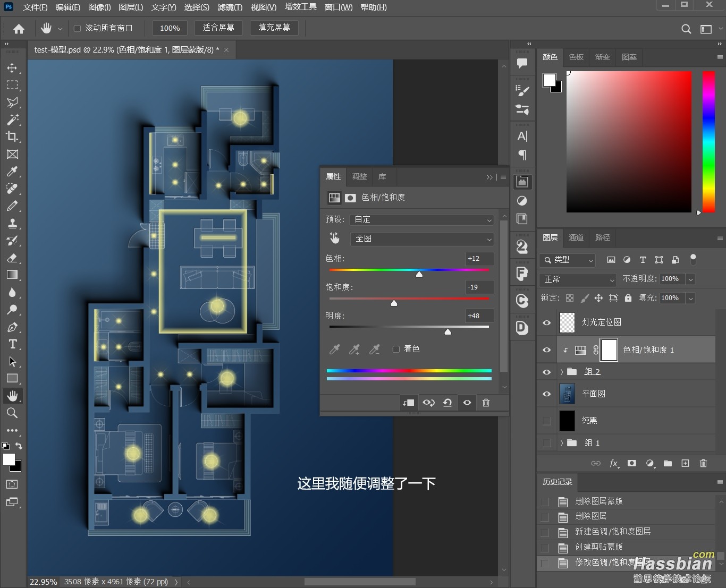This screenshot has height=588, width=726.
Task: Select the Brush tool
Action: pyautogui.click(x=12, y=206)
